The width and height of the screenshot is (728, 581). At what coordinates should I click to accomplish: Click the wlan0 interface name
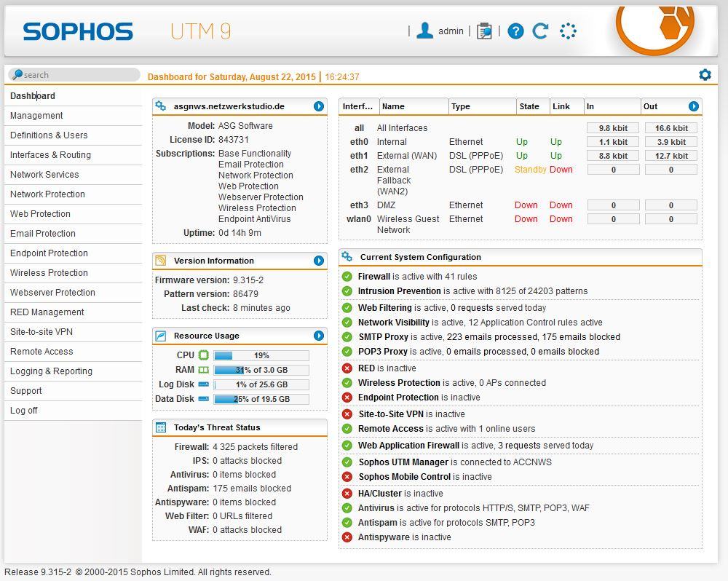(x=359, y=219)
